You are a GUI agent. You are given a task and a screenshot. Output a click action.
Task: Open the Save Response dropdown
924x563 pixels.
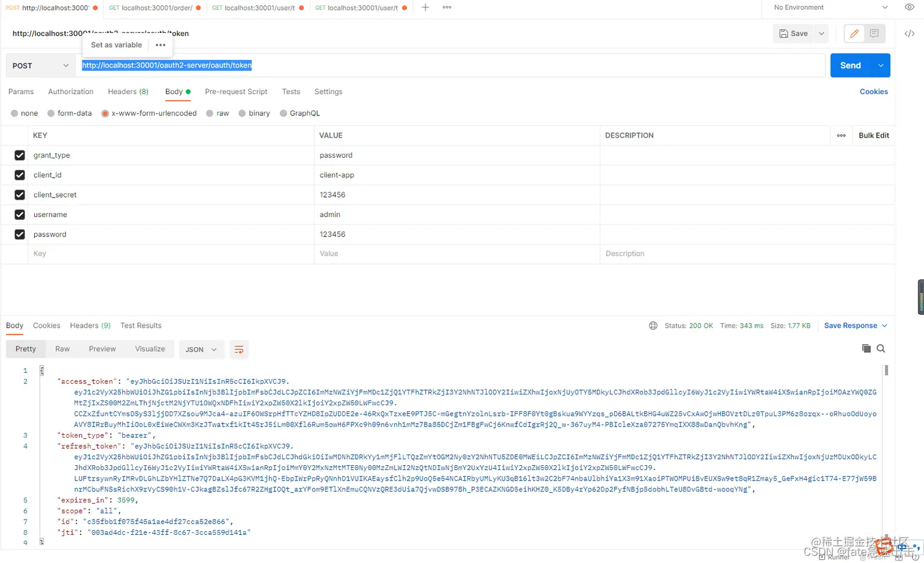click(x=856, y=326)
